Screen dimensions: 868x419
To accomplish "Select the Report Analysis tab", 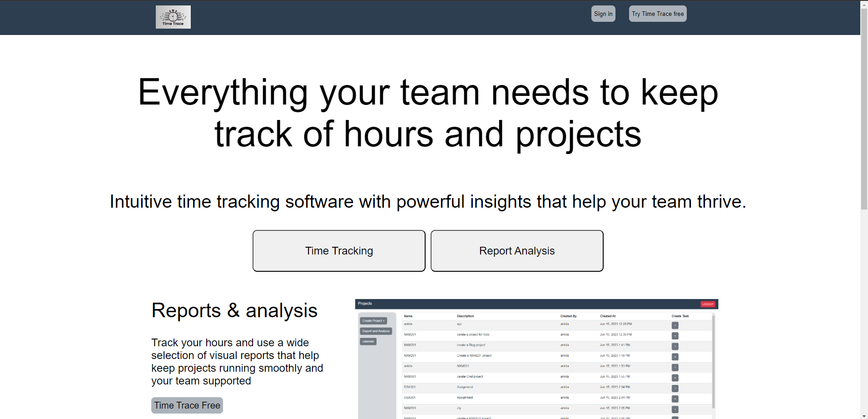I will pyautogui.click(x=516, y=251).
